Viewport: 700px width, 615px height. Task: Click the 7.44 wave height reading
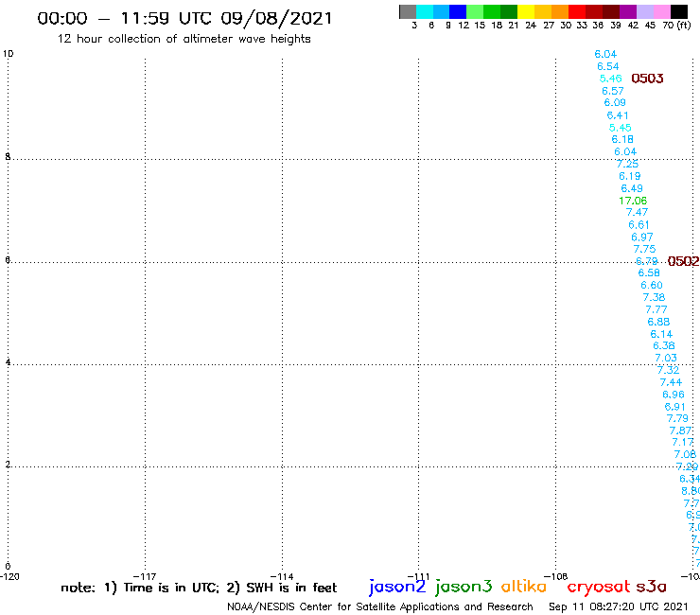[x=671, y=382]
